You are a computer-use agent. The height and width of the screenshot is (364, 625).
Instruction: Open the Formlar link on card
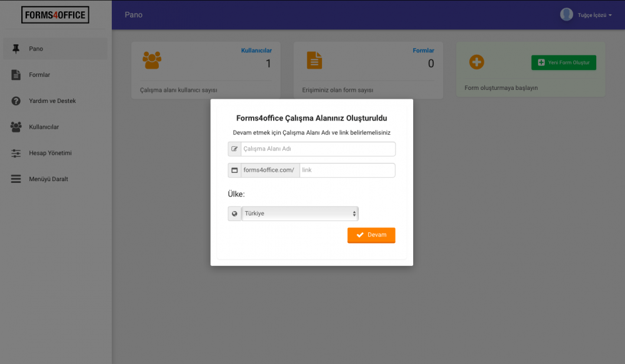(423, 51)
